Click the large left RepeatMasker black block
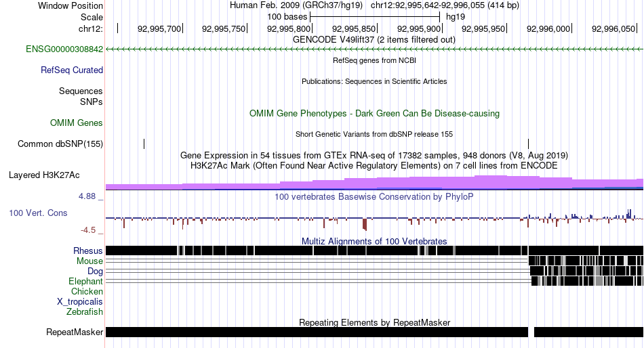 317,332
